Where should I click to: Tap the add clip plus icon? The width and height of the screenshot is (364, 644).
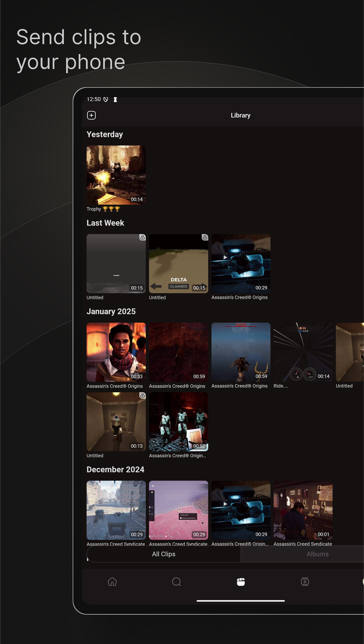click(x=91, y=115)
